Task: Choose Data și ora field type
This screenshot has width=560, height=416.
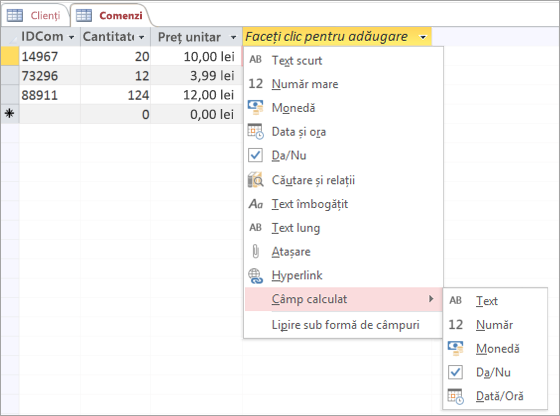Action: pyautogui.click(x=343, y=132)
